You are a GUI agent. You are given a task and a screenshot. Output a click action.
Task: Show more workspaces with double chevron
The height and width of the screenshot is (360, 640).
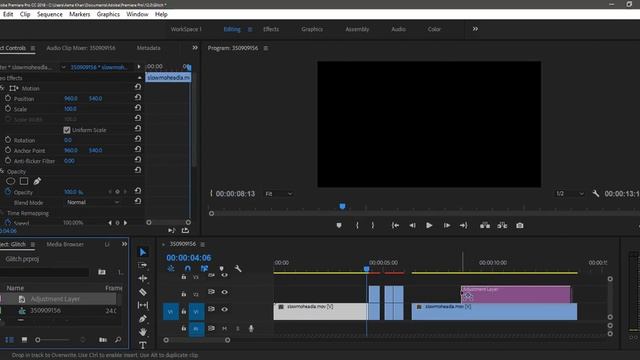[x=475, y=29]
